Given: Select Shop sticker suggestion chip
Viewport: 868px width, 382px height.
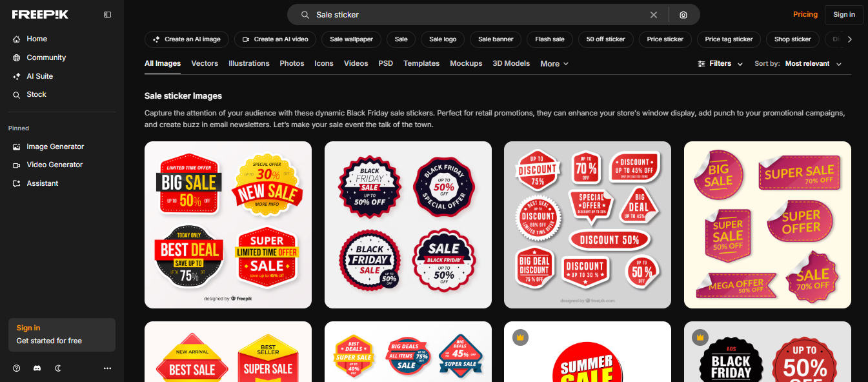Looking at the screenshot, I should pos(792,39).
